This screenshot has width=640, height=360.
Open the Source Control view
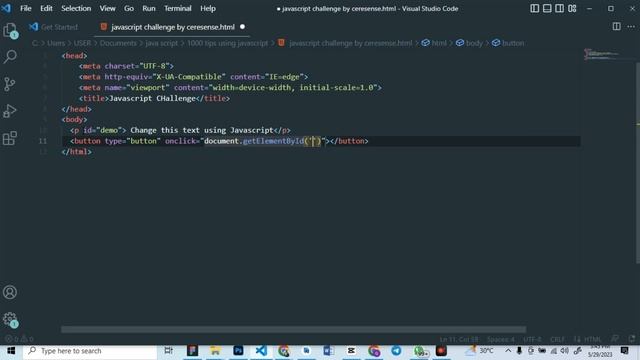tap(10, 84)
